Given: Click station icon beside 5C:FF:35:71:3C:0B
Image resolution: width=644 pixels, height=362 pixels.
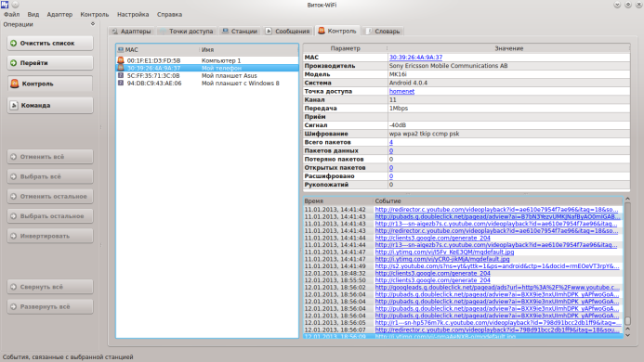Looking at the screenshot, I should point(121,75).
